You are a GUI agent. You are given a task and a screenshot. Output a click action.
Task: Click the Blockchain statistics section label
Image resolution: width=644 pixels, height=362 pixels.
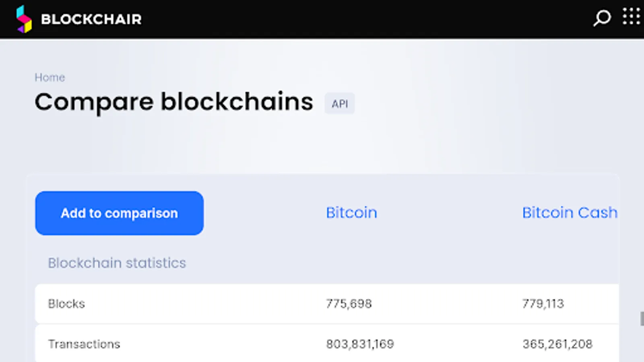[117, 263]
